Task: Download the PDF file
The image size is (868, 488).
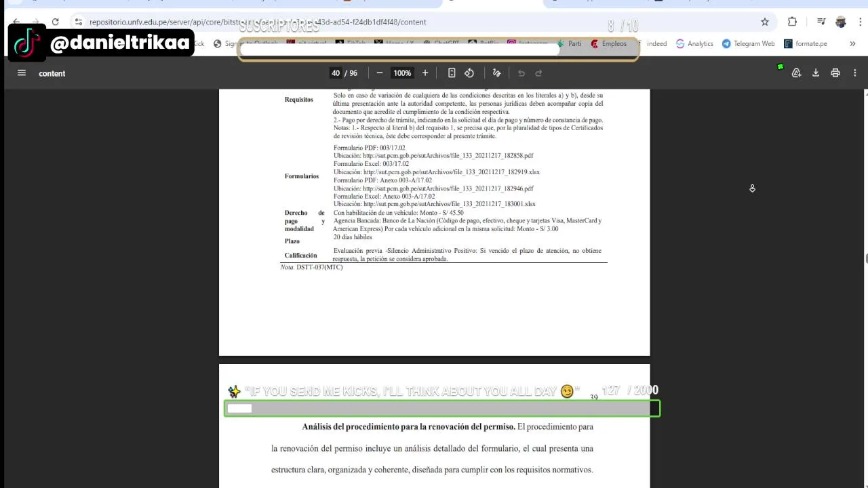Action: [816, 73]
